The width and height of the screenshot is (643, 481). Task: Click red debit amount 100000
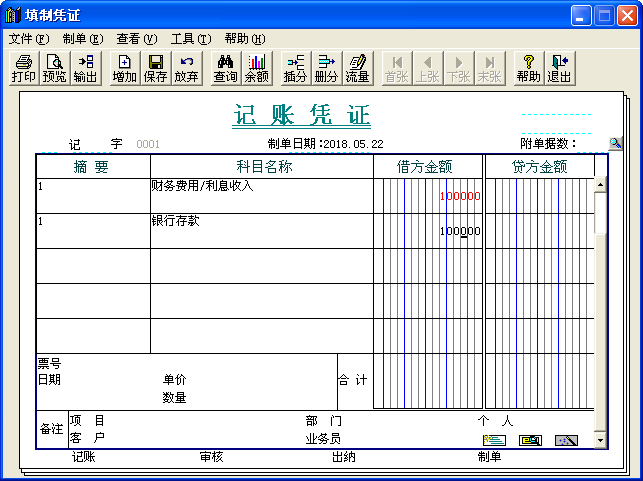(x=460, y=196)
